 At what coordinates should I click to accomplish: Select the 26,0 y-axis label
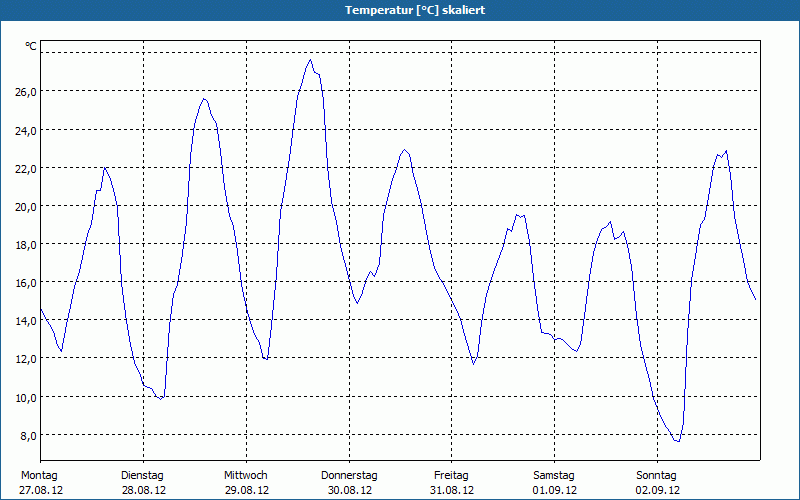(x=26, y=92)
